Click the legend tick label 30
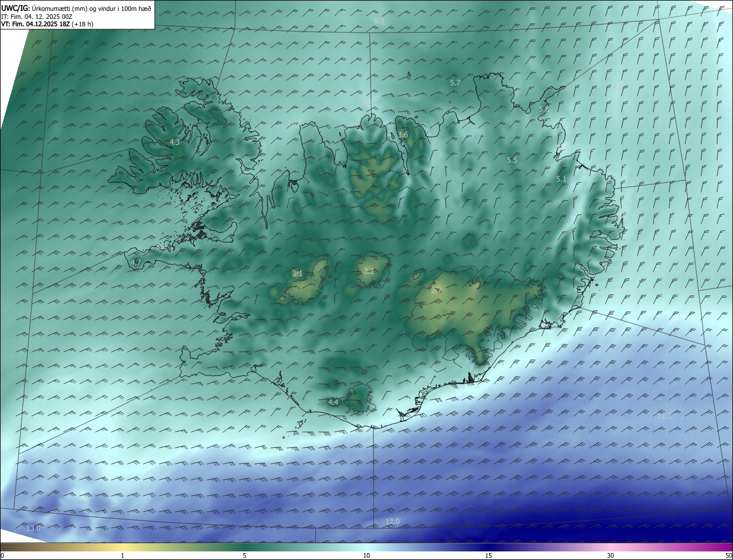The width and height of the screenshot is (733, 560). (x=610, y=555)
